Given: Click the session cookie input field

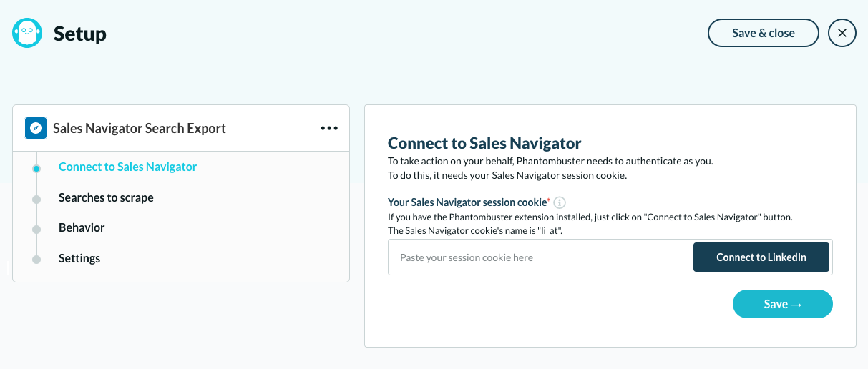Looking at the screenshot, I should [540, 257].
